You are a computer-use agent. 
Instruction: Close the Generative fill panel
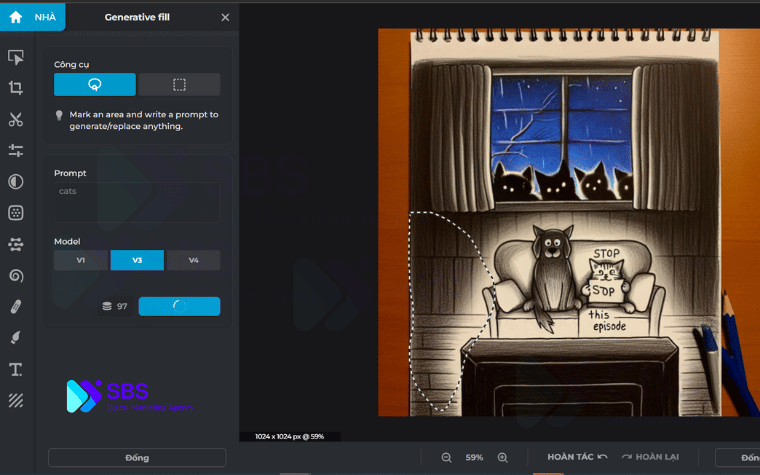pyautogui.click(x=225, y=17)
